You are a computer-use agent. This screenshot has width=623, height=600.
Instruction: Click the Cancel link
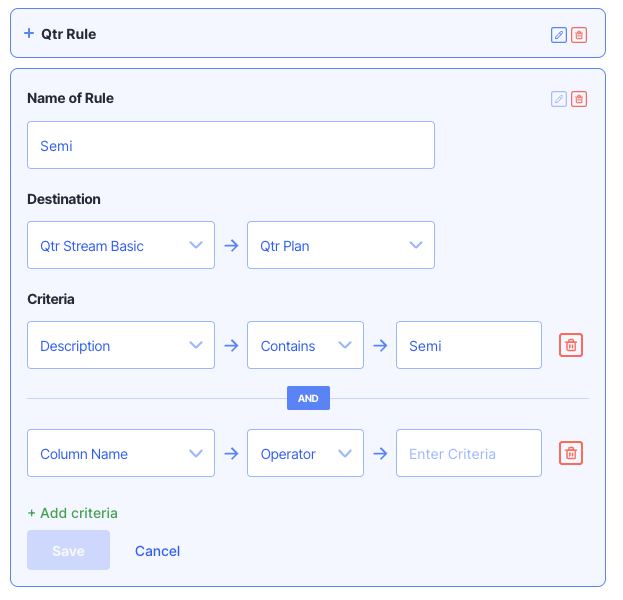(158, 551)
